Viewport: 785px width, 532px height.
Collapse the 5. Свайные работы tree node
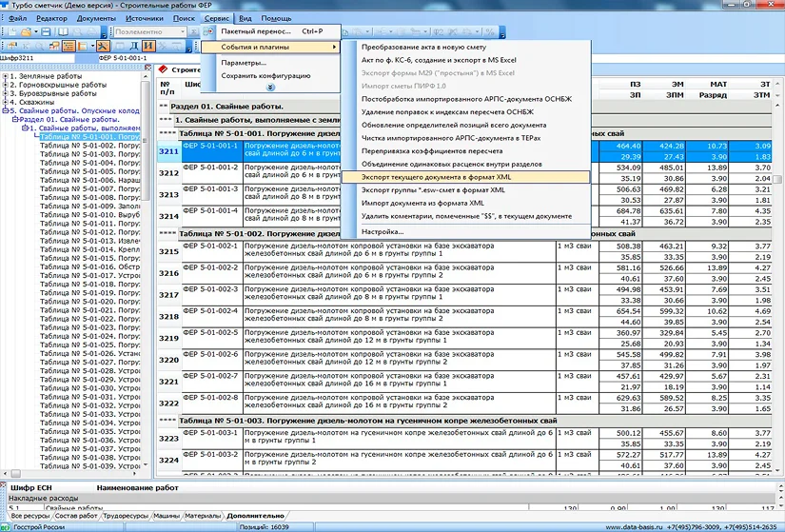tap(6, 110)
